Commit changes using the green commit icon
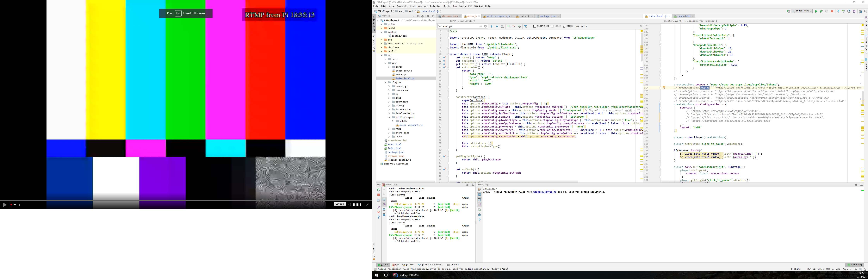The image size is (868, 279). pyautogui.click(x=843, y=11)
